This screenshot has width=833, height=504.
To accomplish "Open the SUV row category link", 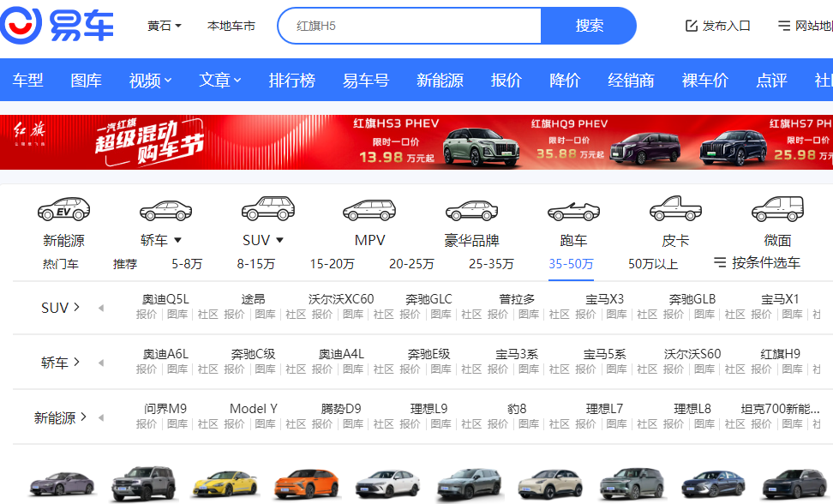I will point(61,308).
